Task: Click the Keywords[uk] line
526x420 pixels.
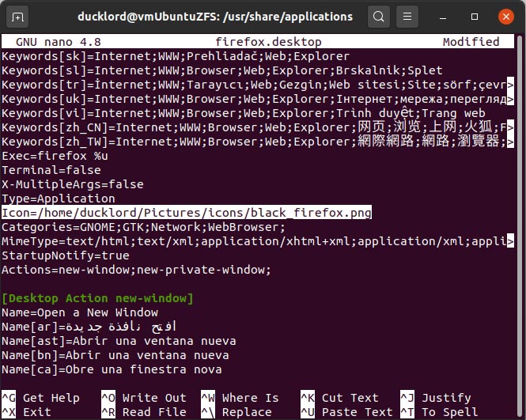Action: pos(258,99)
